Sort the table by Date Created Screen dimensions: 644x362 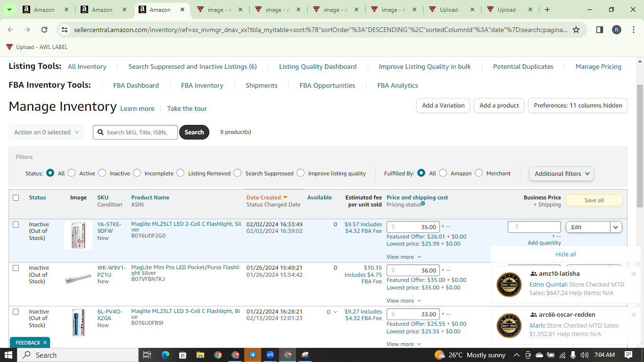pos(267,197)
